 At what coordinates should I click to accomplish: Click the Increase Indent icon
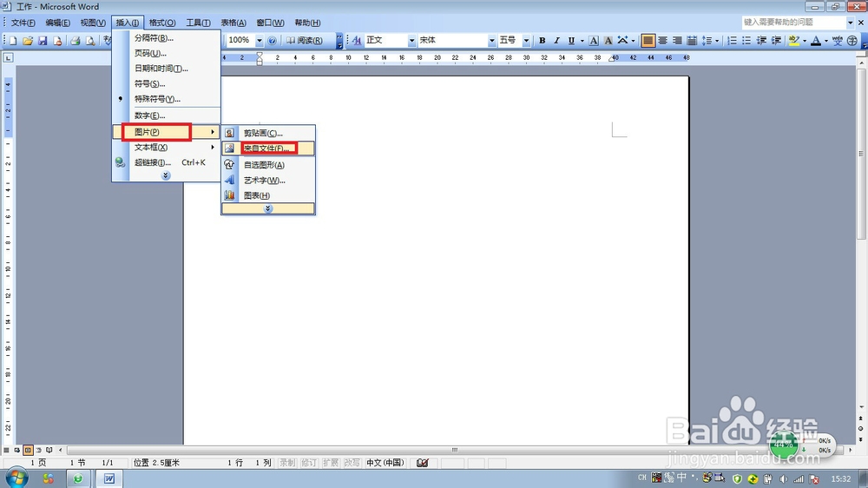[x=777, y=41]
